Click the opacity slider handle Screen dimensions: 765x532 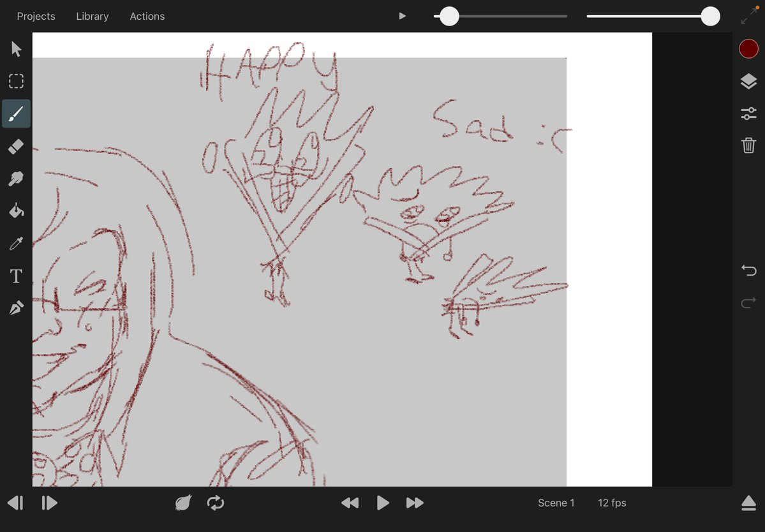coord(710,16)
